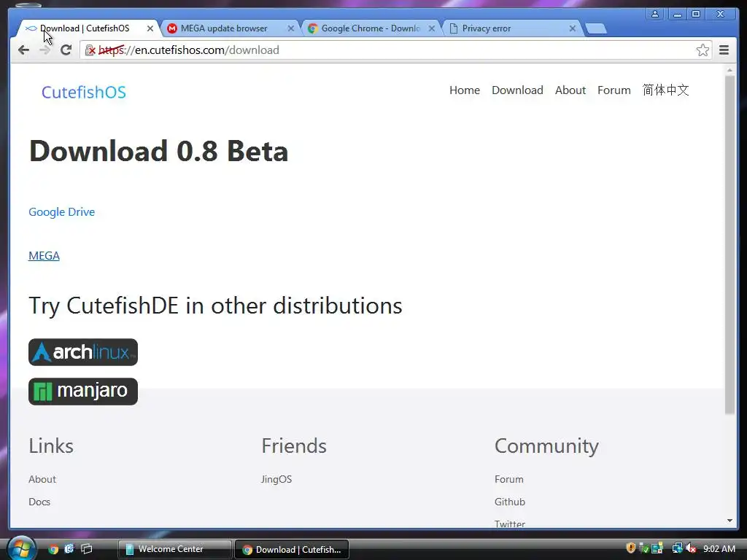
Task: Switch to the MEGA update browser tab
Action: click(x=229, y=28)
